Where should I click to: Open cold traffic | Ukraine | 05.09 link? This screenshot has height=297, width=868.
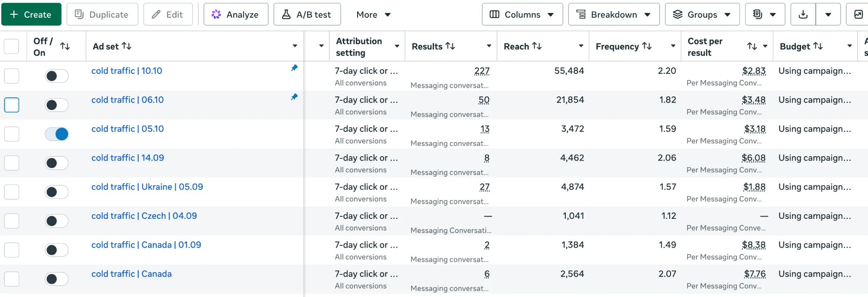(x=147, y=187)
